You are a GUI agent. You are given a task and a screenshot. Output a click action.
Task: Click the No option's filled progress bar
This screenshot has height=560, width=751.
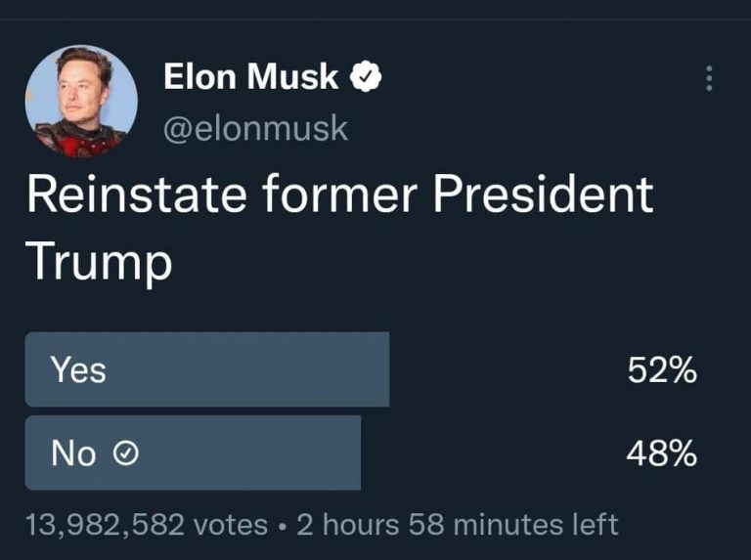[244, 452]
